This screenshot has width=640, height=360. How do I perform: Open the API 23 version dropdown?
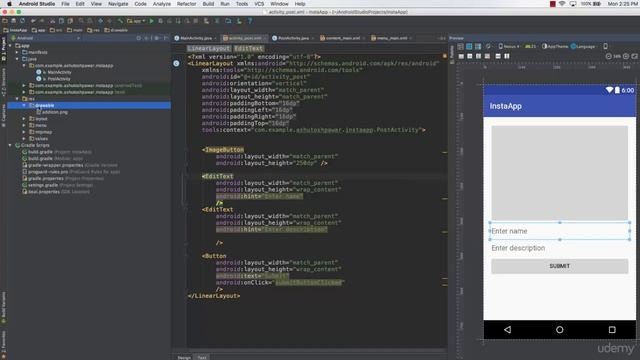point(531,47)
